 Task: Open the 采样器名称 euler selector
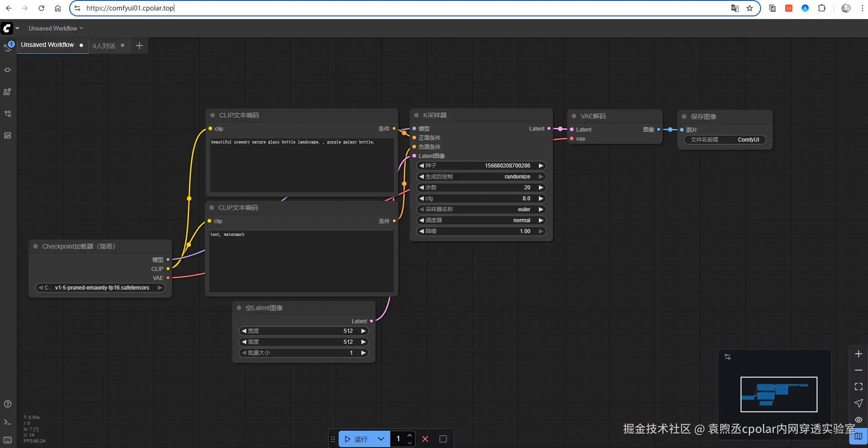click(x=481, y=209)
